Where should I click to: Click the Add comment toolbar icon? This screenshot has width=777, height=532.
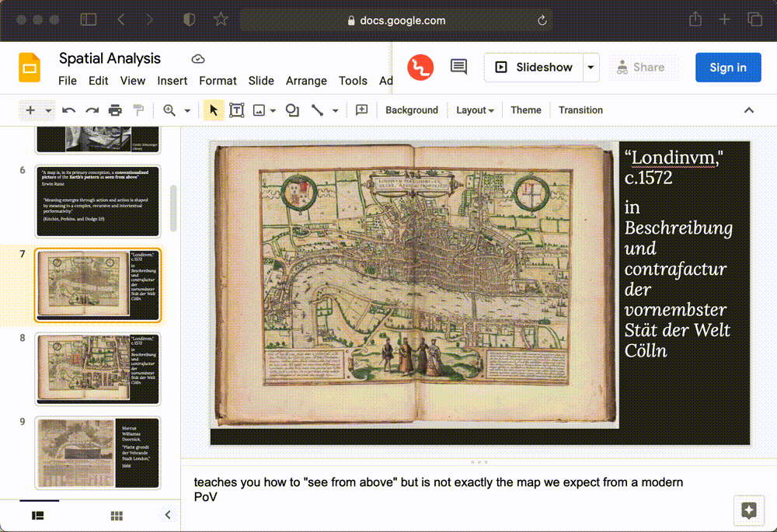[361, 110]
